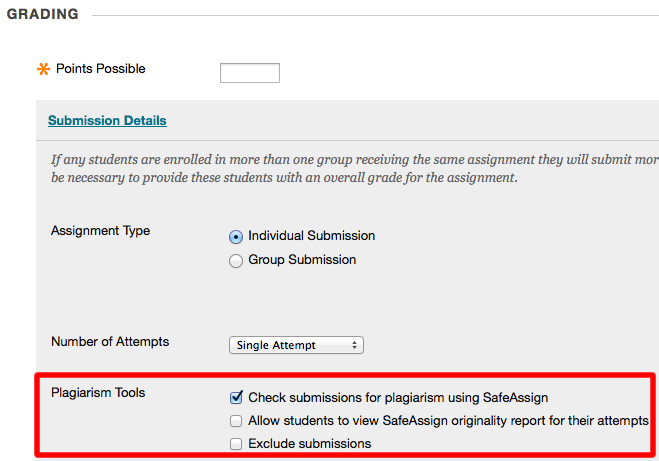
Task: Tick the Exclude submissions checkbox
Action: 236,444
